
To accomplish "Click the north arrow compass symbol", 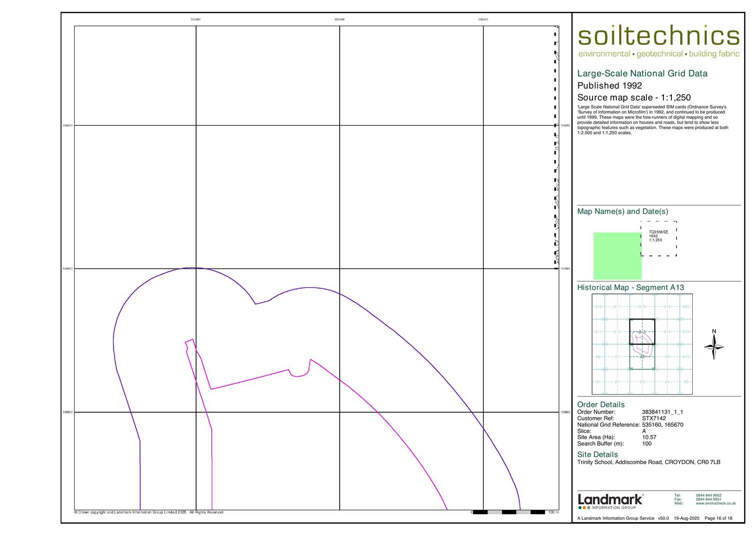I will point(714,347).
